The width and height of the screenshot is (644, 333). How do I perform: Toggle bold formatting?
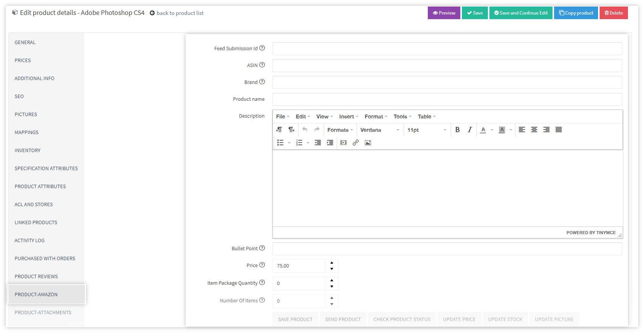click(x=457, y=130)
